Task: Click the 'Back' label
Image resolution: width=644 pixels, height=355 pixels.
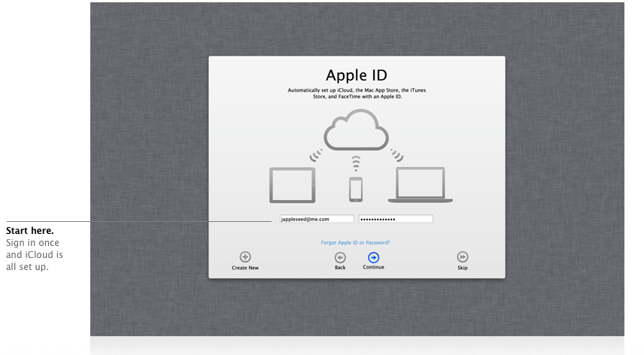Action: (x=340, y=268)
